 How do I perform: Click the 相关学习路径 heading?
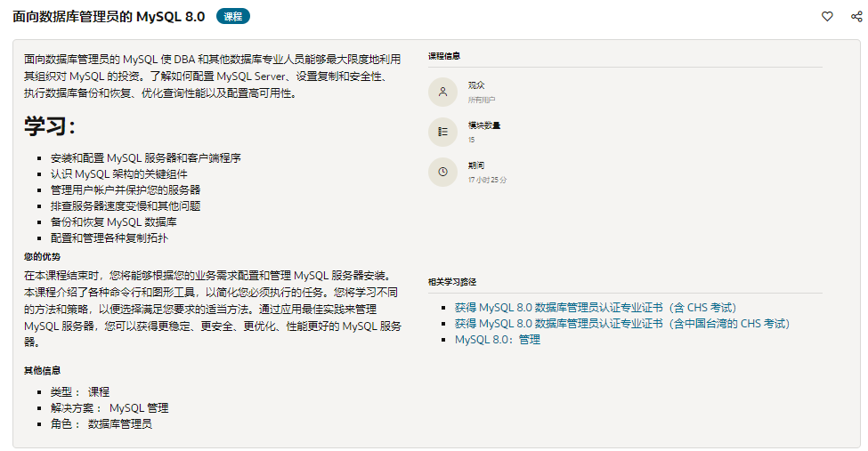(451, 282)
